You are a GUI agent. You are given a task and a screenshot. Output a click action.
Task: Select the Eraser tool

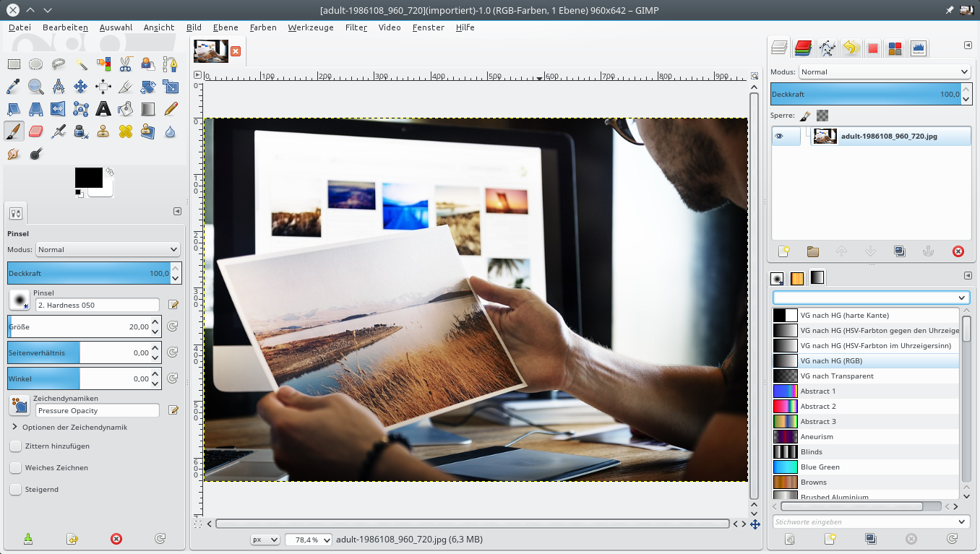(x=35, y=131)
